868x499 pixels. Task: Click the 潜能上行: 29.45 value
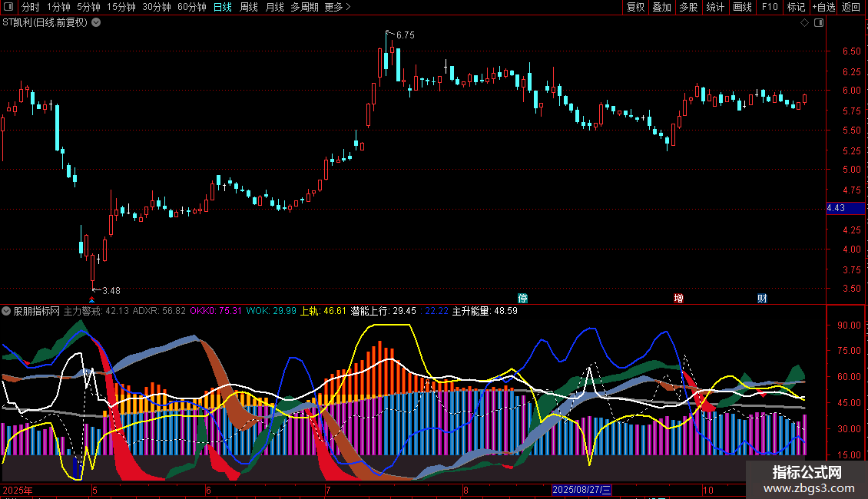click(383, 311)
